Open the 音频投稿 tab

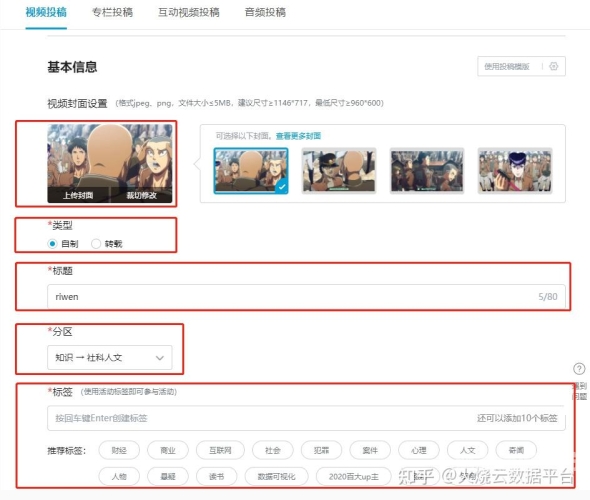[x=265, y=12]
